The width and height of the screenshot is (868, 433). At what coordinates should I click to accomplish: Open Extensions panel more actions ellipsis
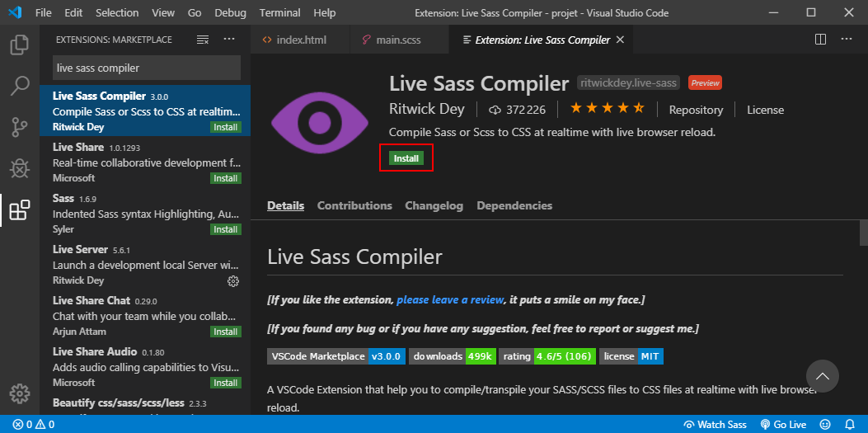(229, 40)
